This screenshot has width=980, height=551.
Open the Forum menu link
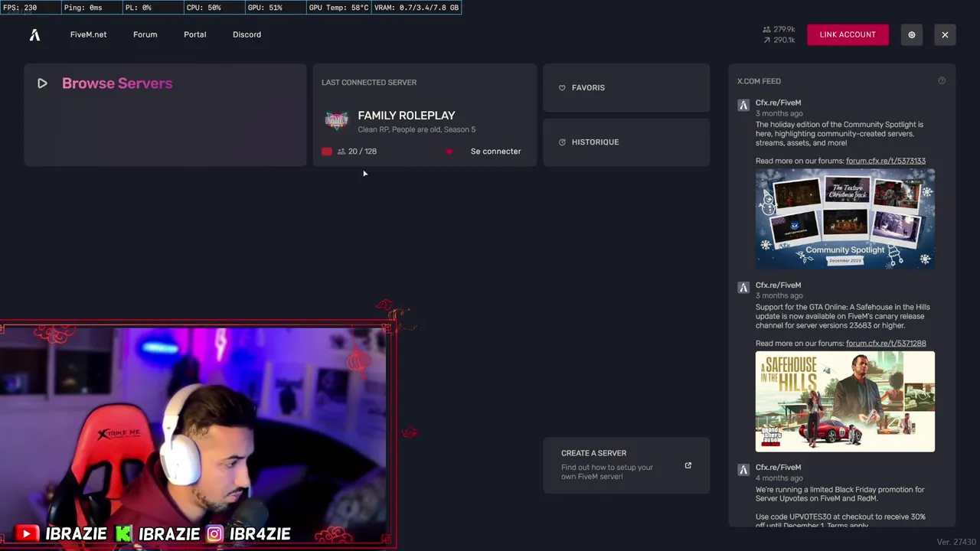(145, 34)
